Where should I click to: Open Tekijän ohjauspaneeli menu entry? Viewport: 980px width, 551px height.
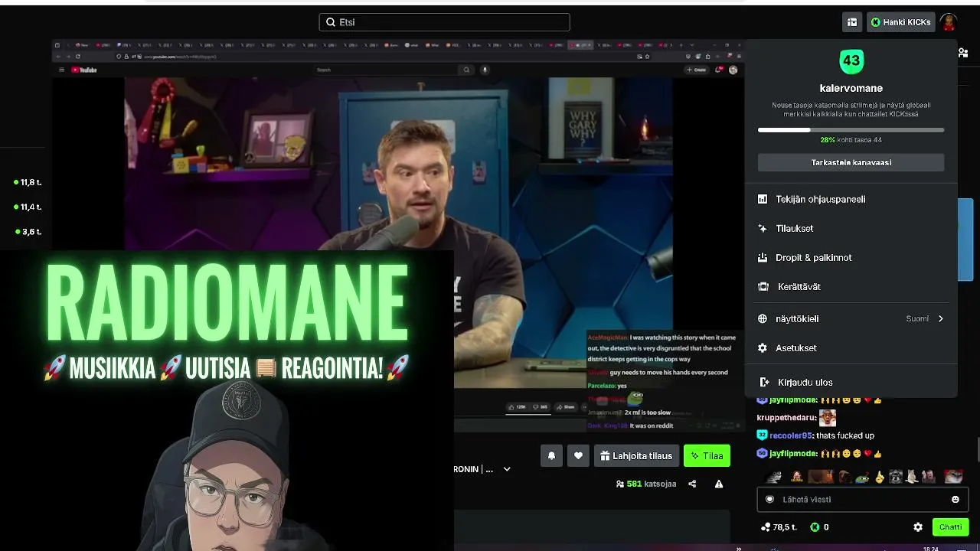[x=851, y=199]
